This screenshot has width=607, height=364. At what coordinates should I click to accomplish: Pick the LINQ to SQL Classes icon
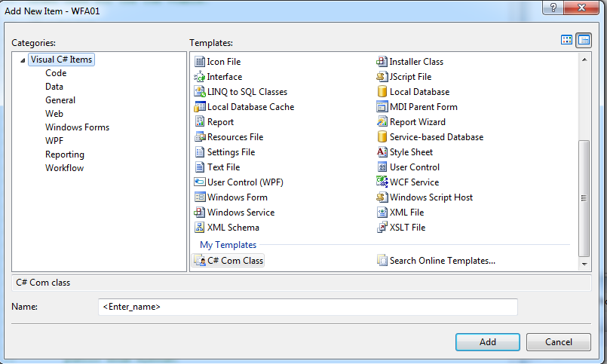[x=199, y=92]
